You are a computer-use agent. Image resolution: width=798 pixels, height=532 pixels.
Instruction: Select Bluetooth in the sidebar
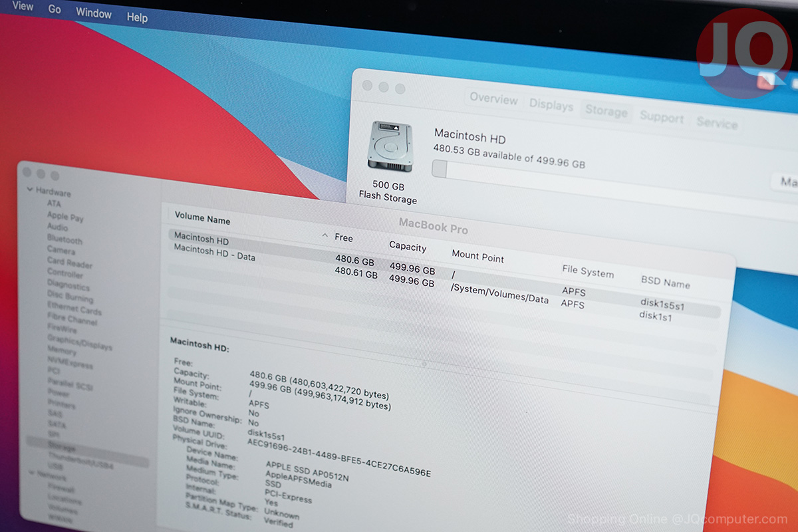pos(65,239)
